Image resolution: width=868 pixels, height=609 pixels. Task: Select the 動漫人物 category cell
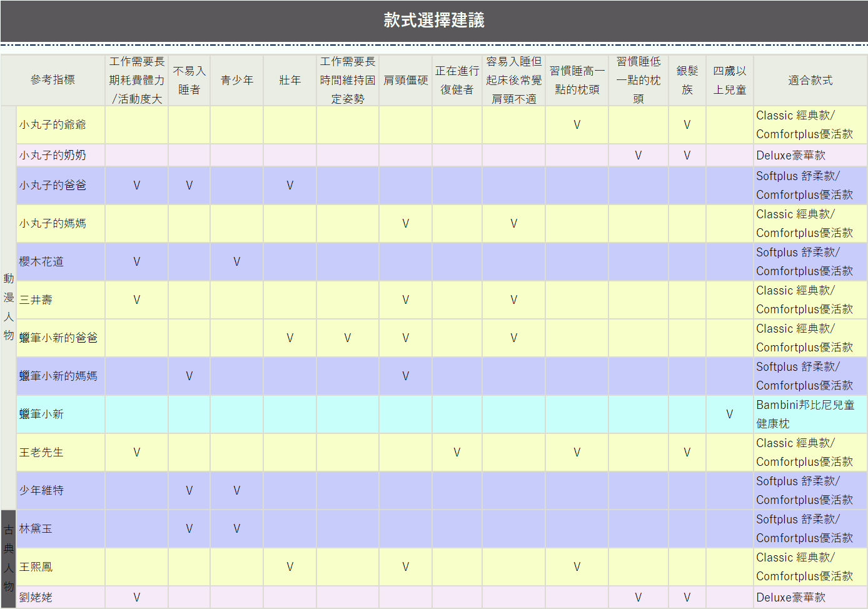9,308
